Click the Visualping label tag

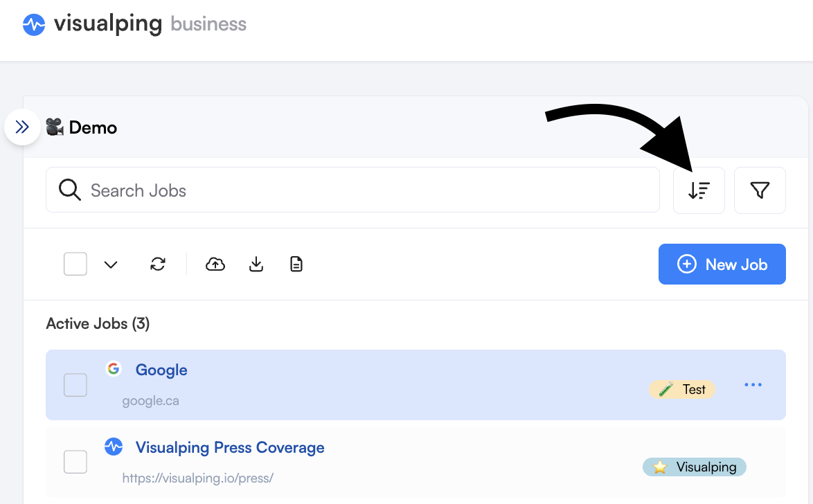click(x=695, y=467)
